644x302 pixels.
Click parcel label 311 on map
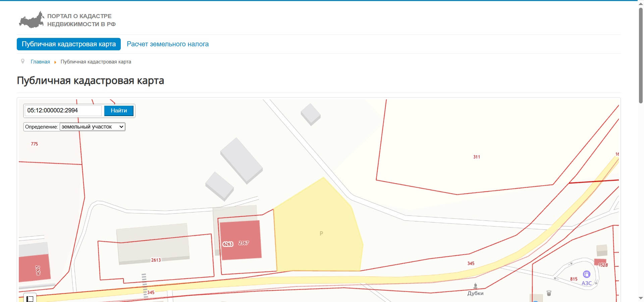pyautogui.click(x=477, y=157)
